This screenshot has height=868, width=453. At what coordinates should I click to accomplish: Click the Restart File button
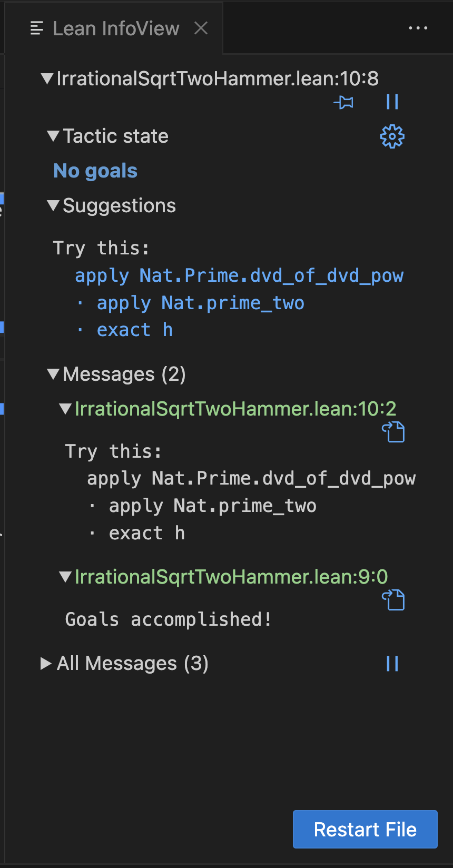click(365, 830)
